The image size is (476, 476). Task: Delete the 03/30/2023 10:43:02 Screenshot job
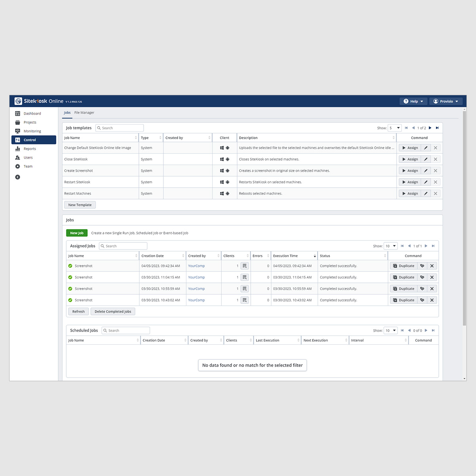point(432,300)
